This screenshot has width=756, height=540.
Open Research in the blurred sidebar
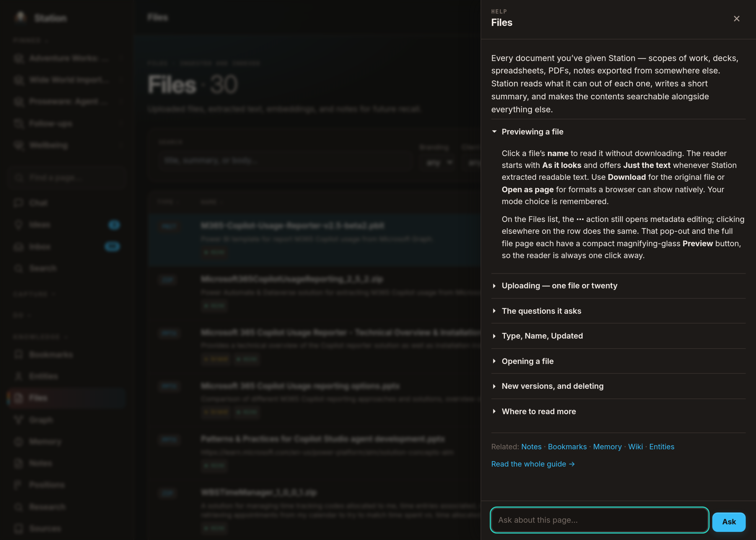tap(66, 507)
